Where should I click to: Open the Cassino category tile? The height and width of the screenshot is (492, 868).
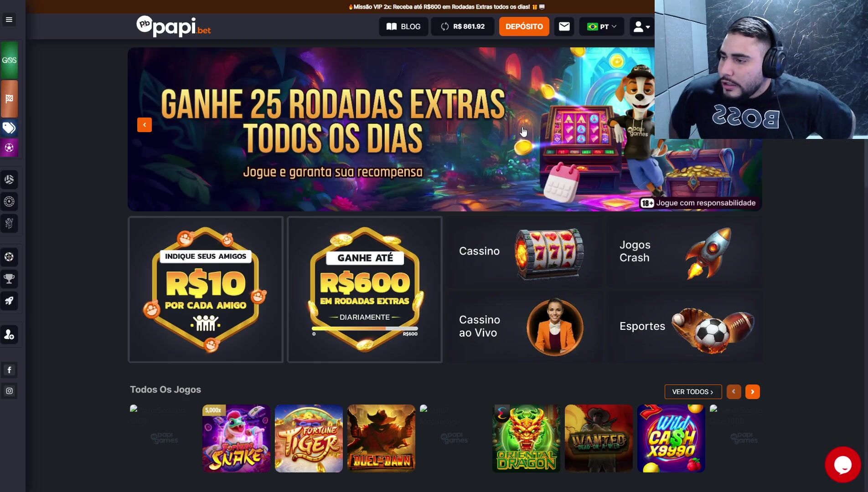[x=523, y=251]
